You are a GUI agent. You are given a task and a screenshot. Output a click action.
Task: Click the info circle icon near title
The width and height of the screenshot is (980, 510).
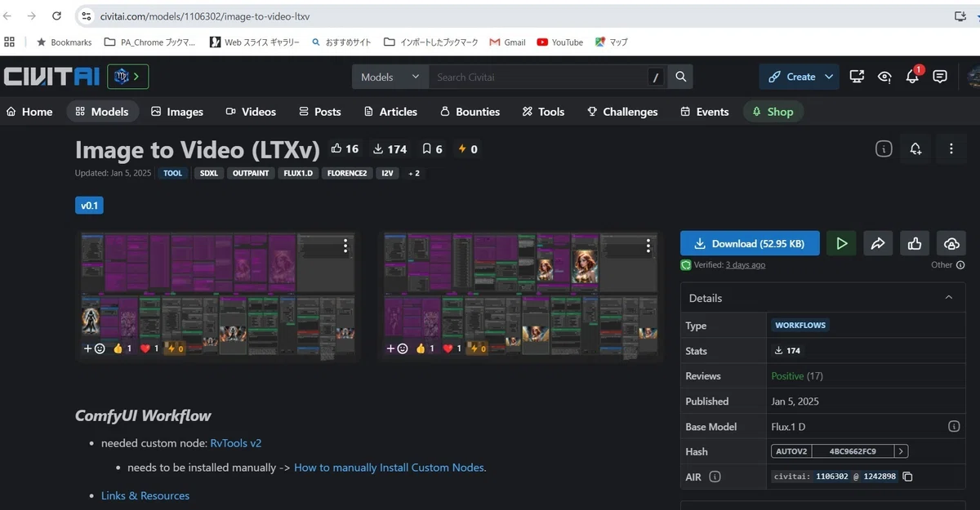coord(884,149)
